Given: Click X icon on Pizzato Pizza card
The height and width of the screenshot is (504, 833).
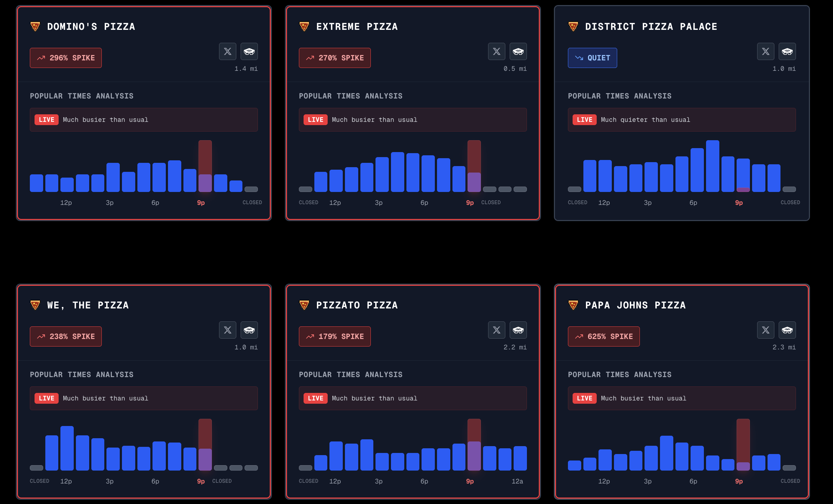Looking at the screenshot, I should tap(497, 330).
